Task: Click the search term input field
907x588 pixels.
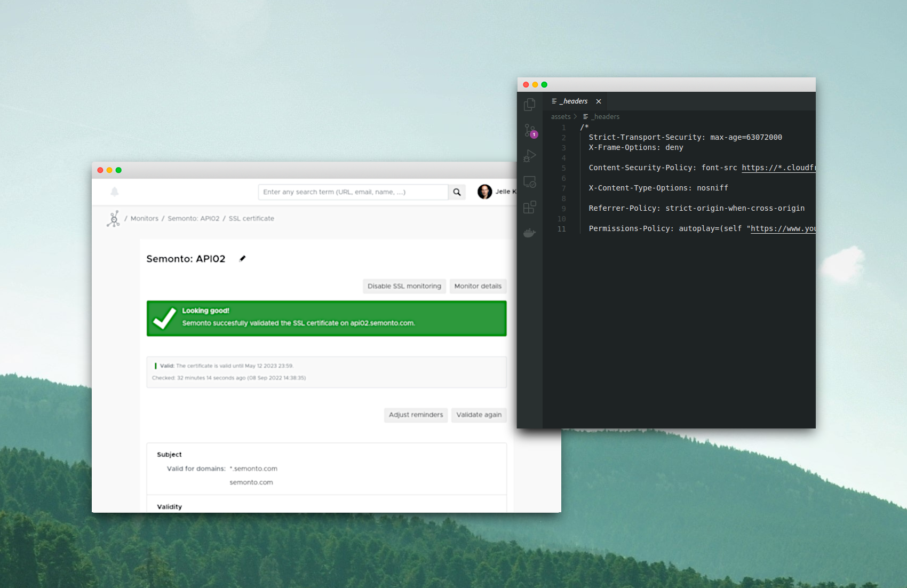Action: (353, 192)
